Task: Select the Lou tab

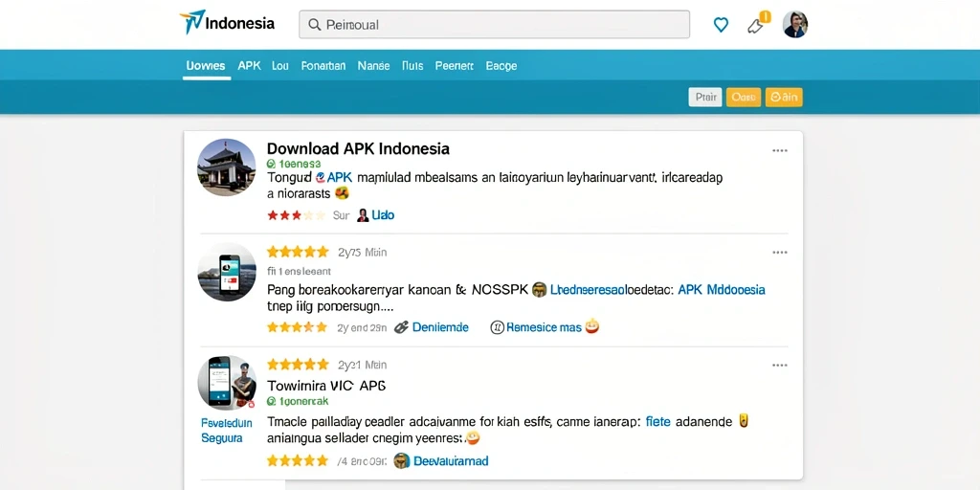Action: [280, 66]
